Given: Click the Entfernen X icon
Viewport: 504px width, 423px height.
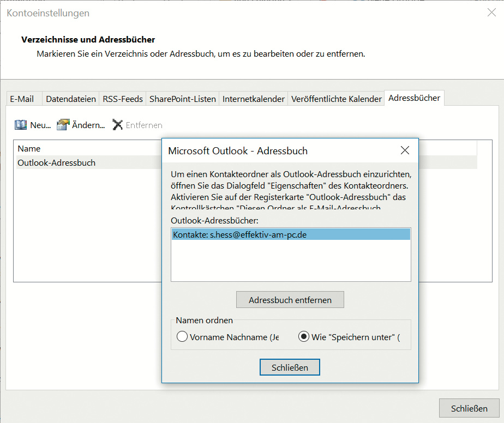Looking at the screenshot, I should tap(117, 125).
